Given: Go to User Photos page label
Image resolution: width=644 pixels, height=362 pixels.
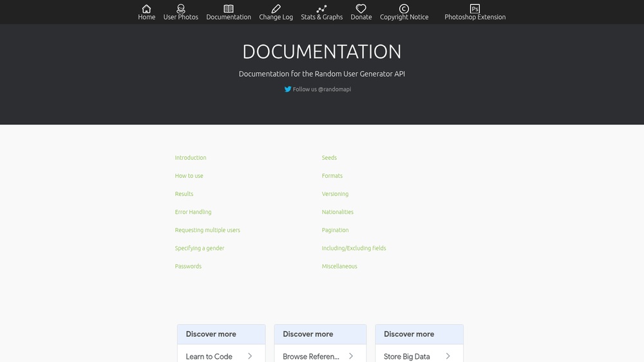Looking at the screenshot, I should 181,17.
